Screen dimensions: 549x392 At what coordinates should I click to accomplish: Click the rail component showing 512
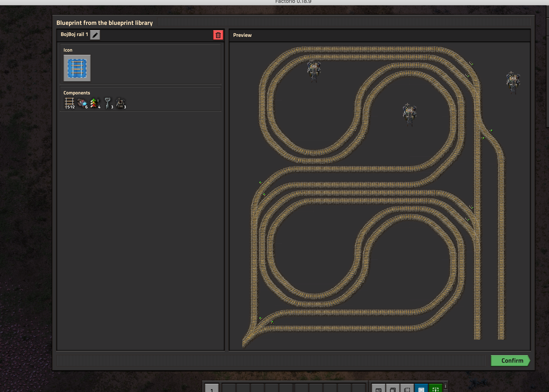[x=69, y=103]
